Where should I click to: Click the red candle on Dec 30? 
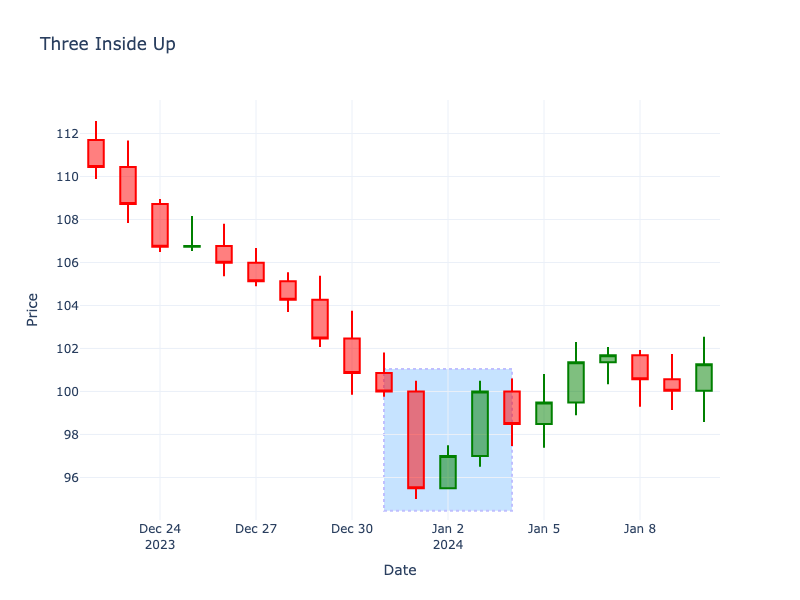(x=352, y=355)
